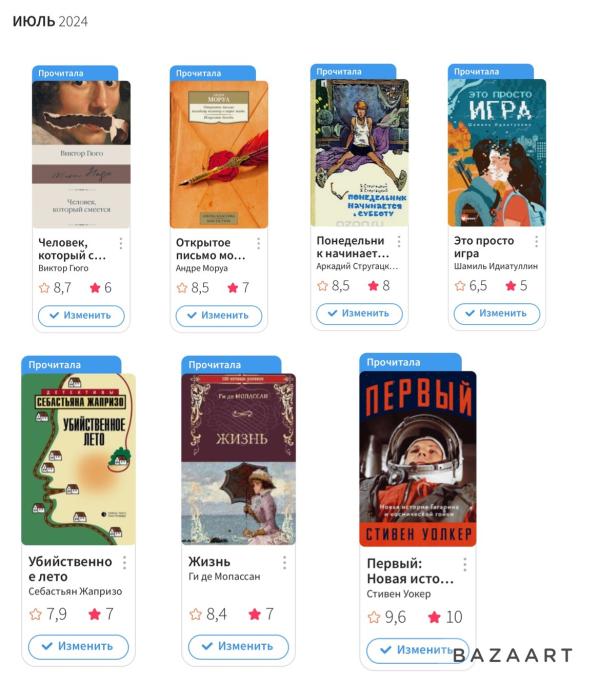The width and height of the screenshot is (600, 683).
Task: Select Прочитала tab above Жизнь cover
Action: coord(231,365)
